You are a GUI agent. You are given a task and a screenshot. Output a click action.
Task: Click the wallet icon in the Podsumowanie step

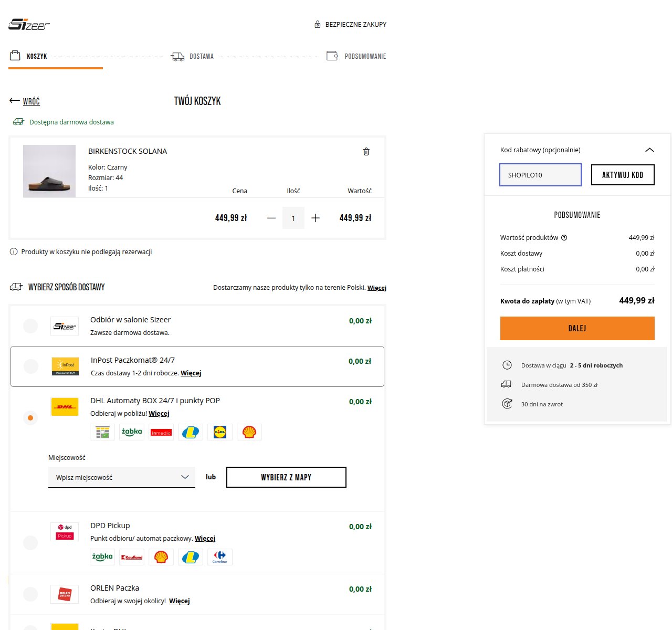(x=332, y=56)
